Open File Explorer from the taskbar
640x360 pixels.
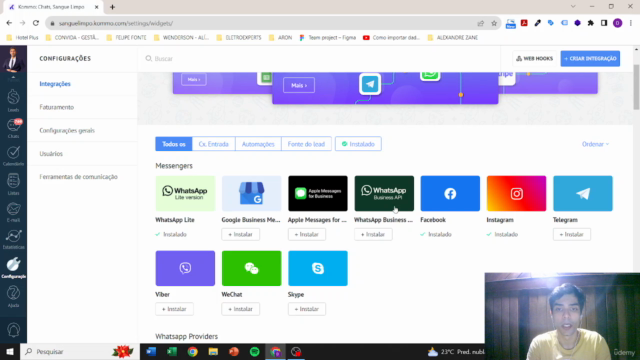[x=213, y=351]
